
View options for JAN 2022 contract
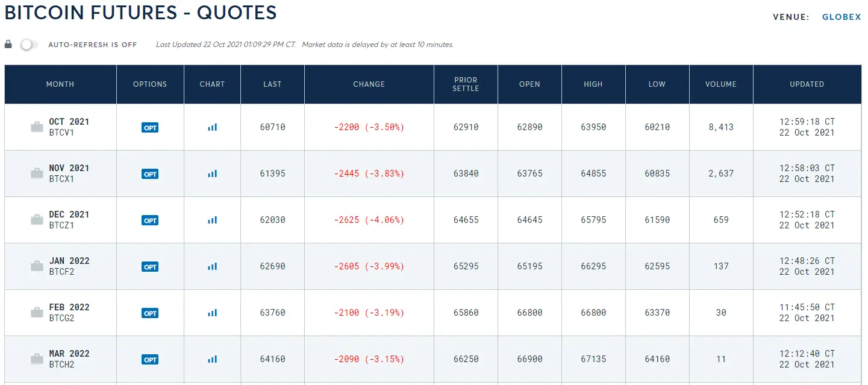[x=150, y=267]
